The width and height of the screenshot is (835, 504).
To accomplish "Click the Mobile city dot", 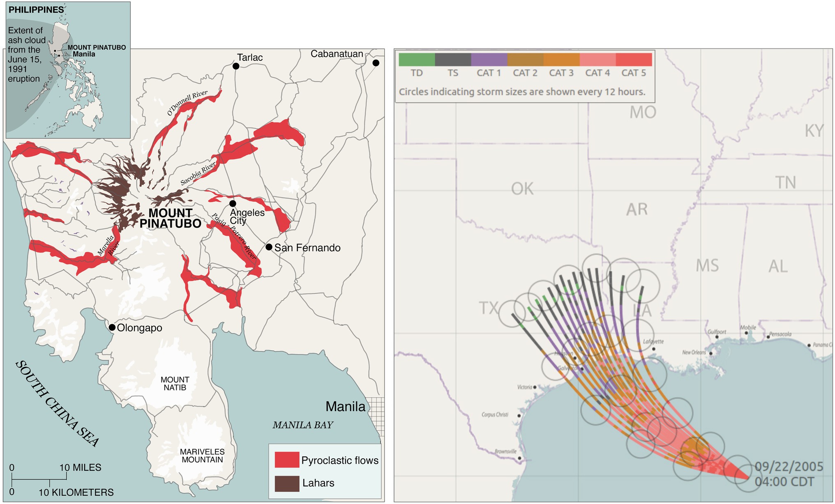I will tap(747, 333).
